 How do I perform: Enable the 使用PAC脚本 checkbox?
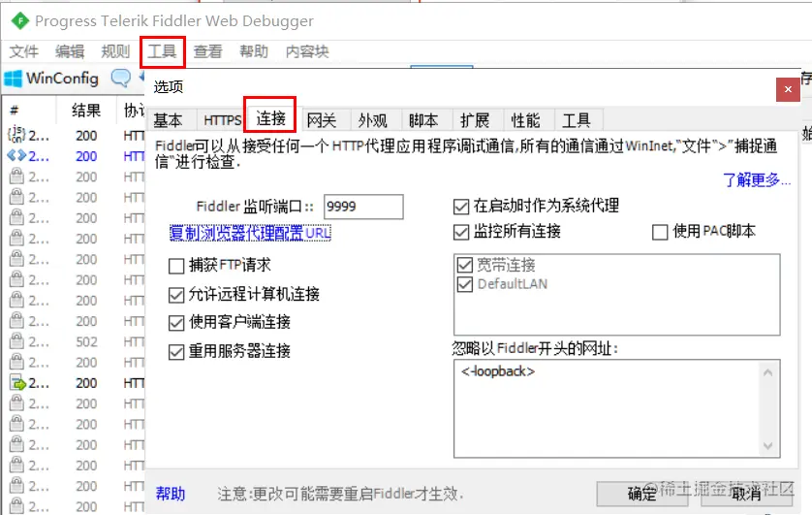point(660,232)
